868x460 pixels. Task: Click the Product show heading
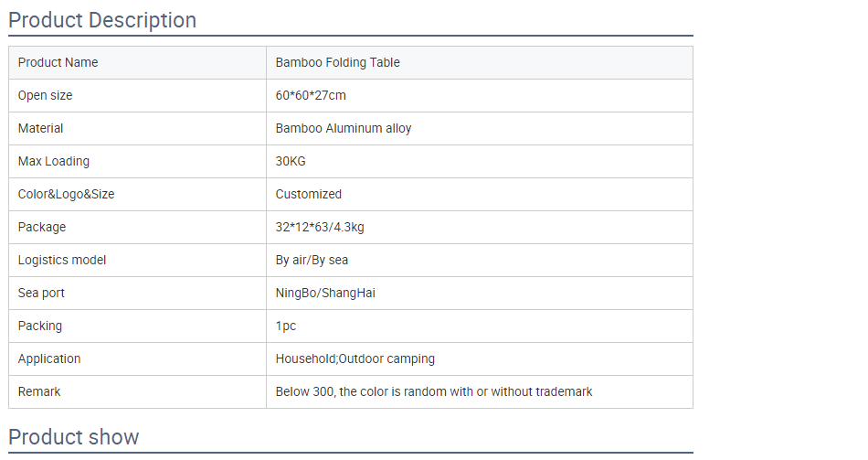74,437
